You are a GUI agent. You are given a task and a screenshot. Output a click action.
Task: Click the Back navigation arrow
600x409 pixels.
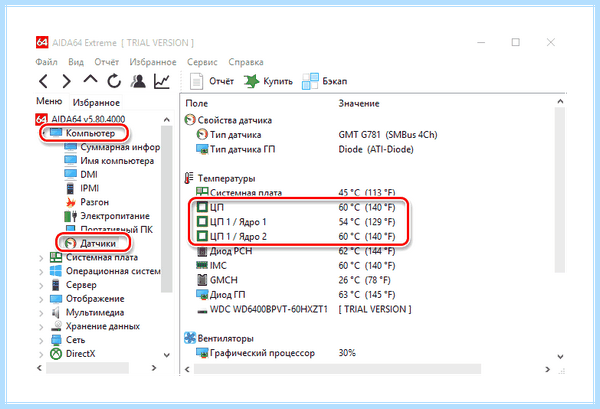pos(44,81)
